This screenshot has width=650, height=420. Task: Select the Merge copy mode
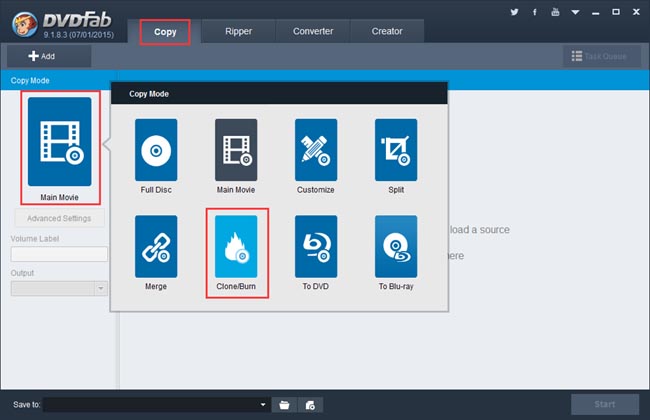[x=156, y=246]
